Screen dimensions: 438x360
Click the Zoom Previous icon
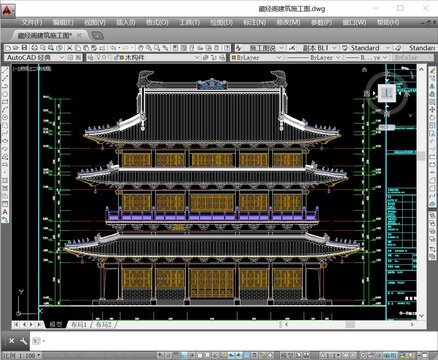click(x=165, y=48)
